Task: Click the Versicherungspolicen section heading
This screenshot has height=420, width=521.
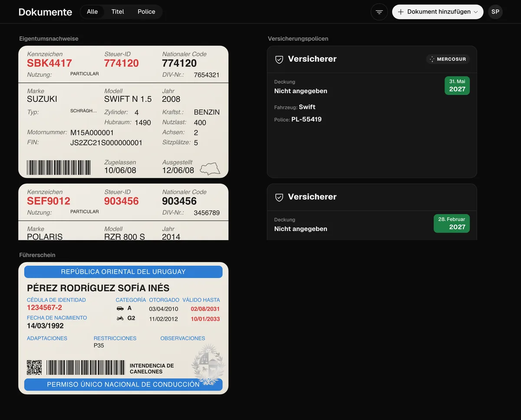Action: coord(298,39)
